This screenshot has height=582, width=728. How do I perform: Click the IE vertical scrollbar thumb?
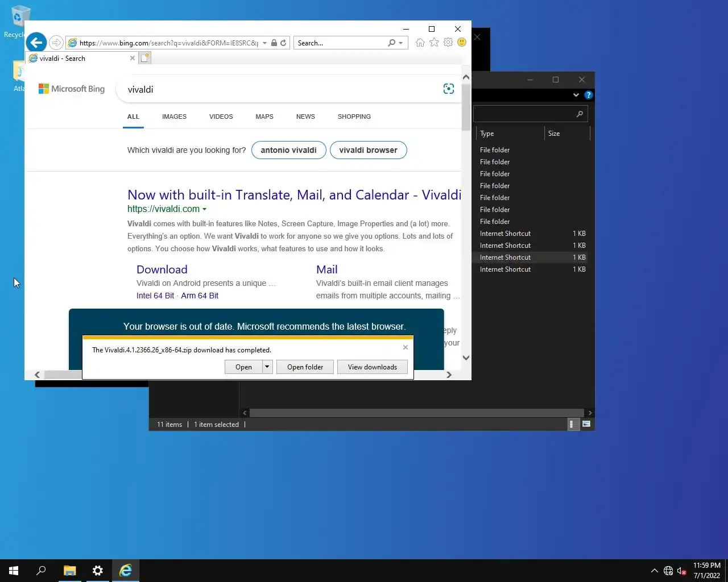point(466,107)
